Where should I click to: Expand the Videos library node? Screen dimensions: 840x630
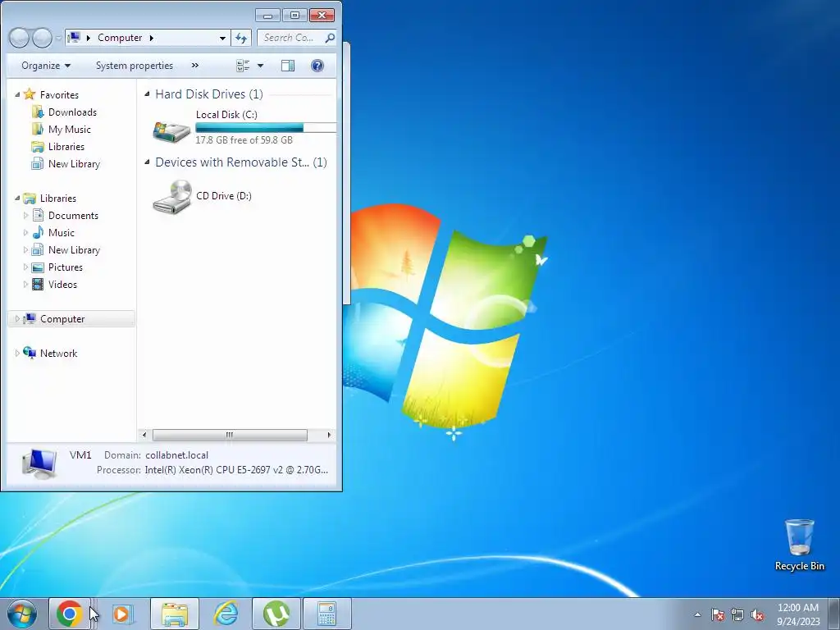[25, 284]
